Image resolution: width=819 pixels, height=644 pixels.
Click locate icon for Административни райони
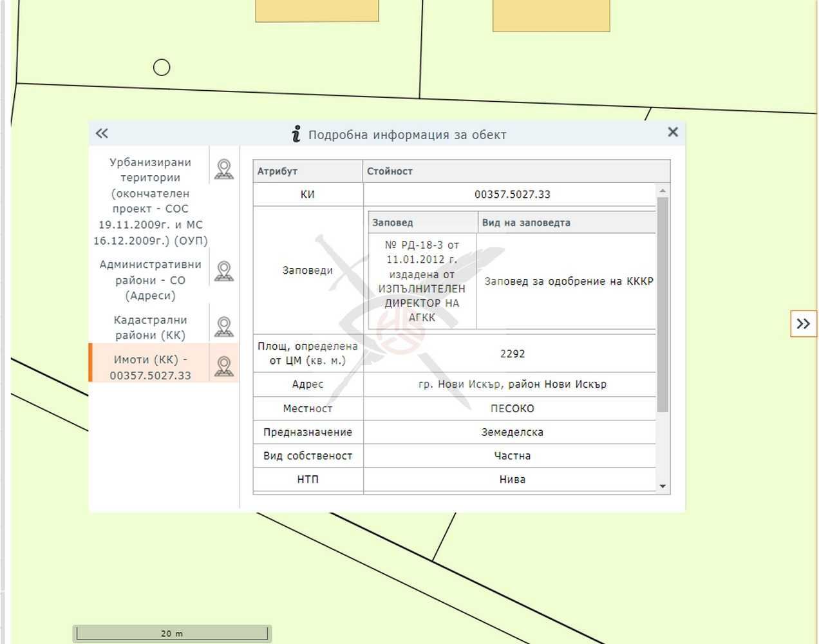pyautogui.click(x=223, y=271)
